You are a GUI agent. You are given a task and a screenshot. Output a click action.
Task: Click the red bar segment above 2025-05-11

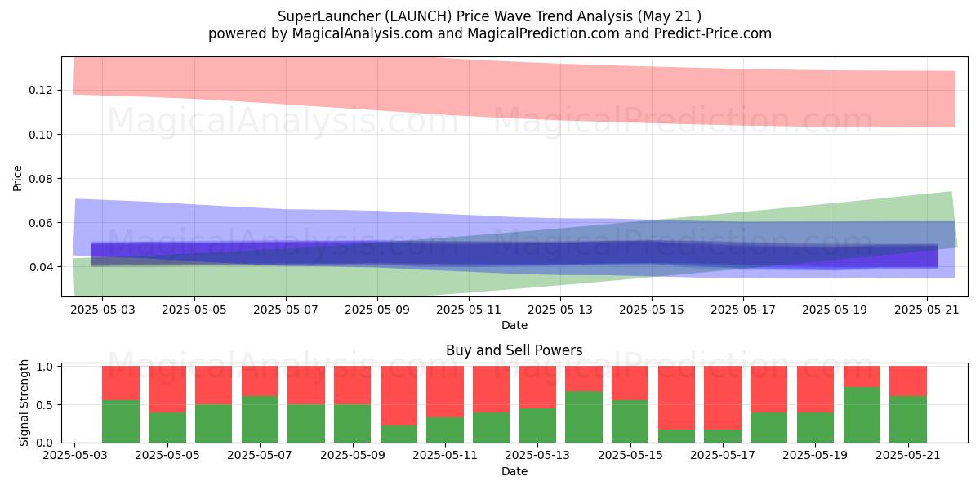(445, 391)
